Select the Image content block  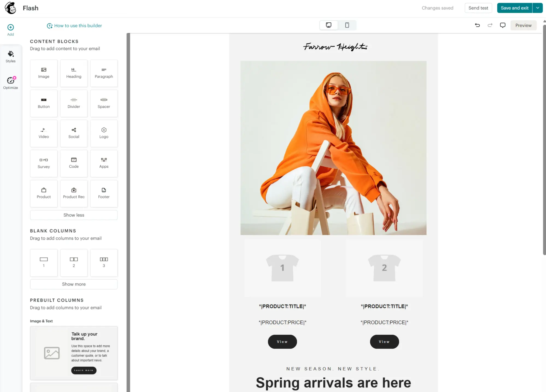[44, 73]
